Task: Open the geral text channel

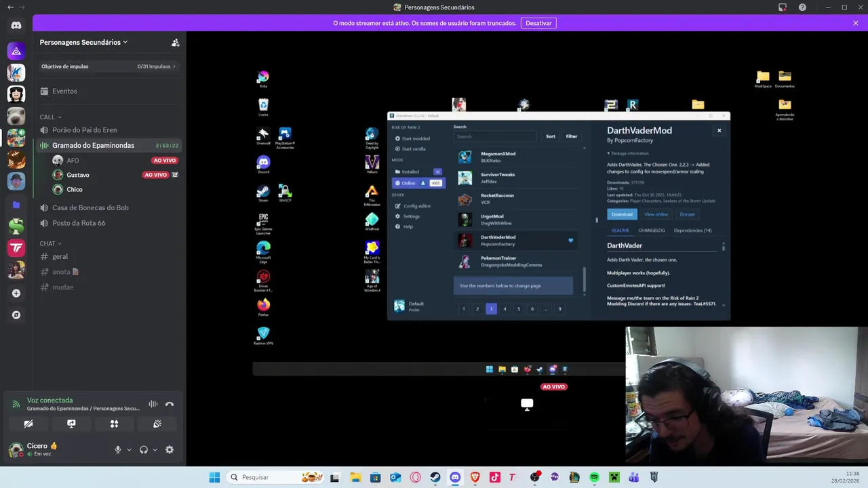Action: (110, 256)
